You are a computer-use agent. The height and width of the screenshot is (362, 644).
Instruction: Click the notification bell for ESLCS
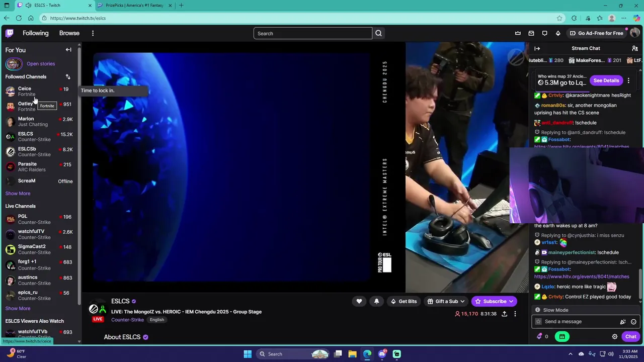pyautogui.click(x=376, y=301)
